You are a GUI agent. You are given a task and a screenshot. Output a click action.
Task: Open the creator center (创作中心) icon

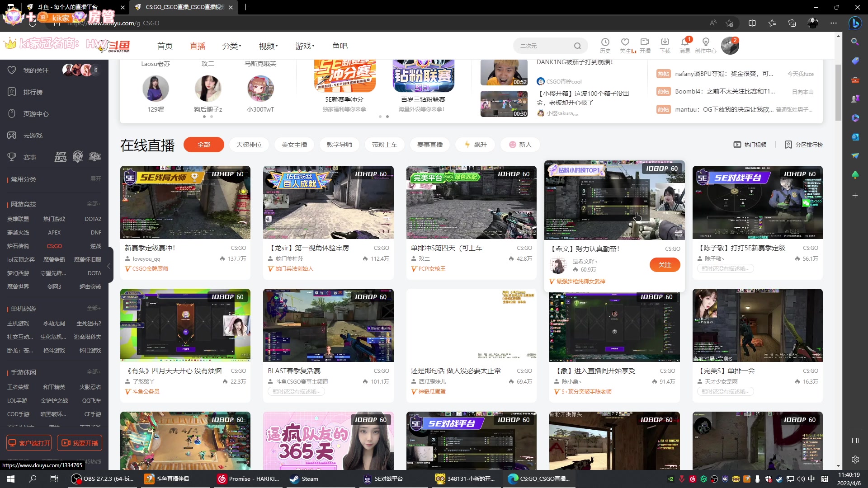click(x=706, y=45)
